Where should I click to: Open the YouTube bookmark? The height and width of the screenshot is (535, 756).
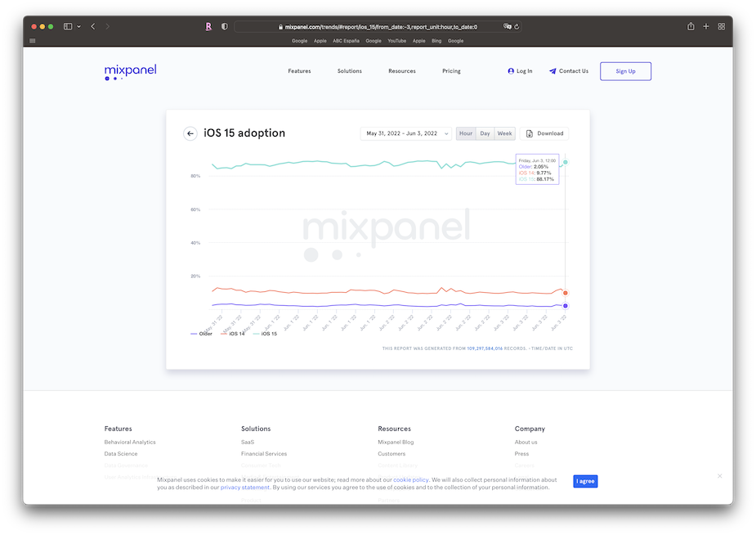point(397,41)
